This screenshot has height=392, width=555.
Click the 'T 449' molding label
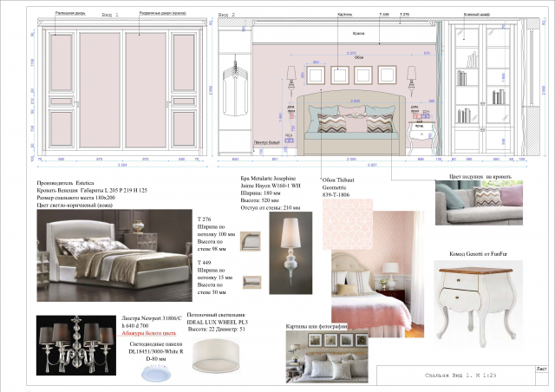click(x=205, y=263)
